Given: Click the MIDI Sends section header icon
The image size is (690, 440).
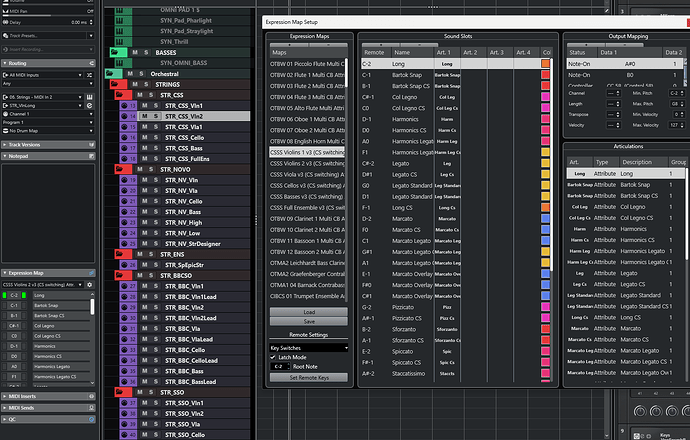Looking at the screenshot, I should coord(92,408).
